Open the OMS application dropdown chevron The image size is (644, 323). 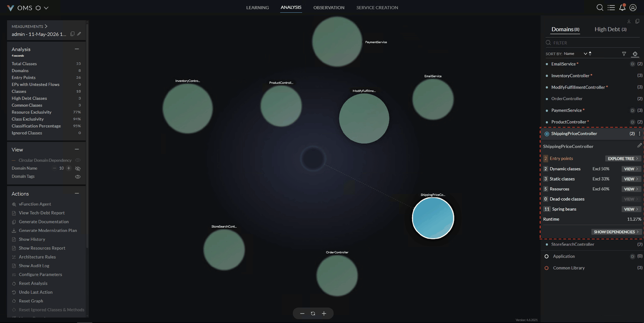pos(46,8)
